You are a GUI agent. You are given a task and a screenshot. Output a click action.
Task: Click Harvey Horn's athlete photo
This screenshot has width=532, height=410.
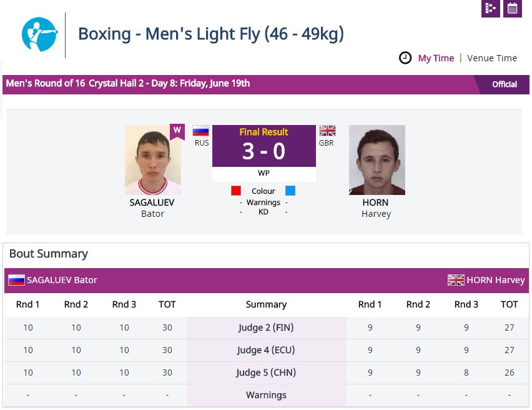click(377, 160)
